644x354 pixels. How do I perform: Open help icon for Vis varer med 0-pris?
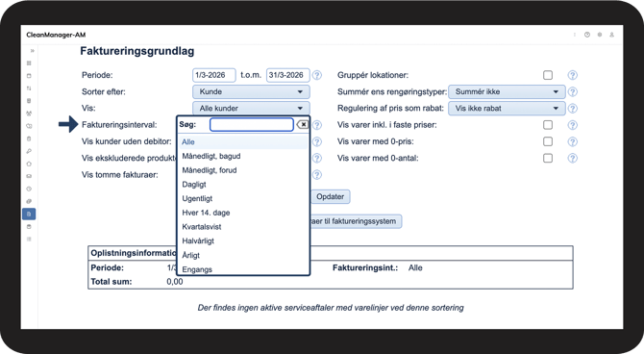(x=572, y=141)
